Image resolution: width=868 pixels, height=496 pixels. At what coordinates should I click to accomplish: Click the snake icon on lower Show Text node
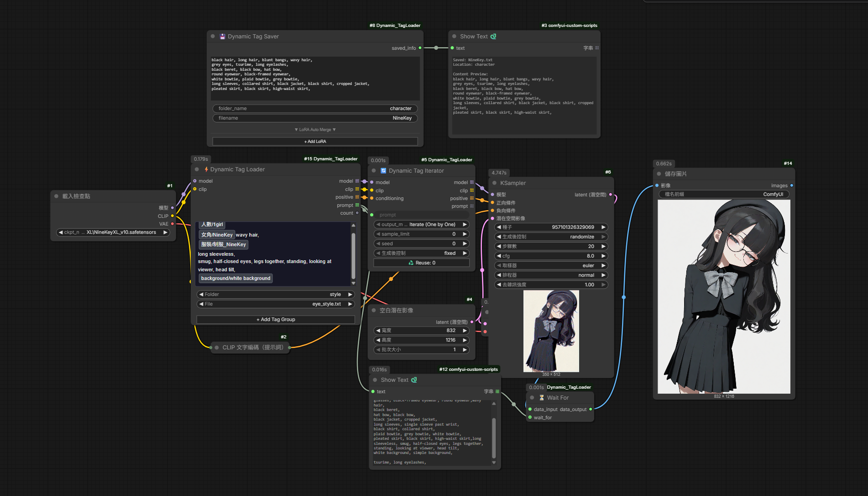point(414,380)
